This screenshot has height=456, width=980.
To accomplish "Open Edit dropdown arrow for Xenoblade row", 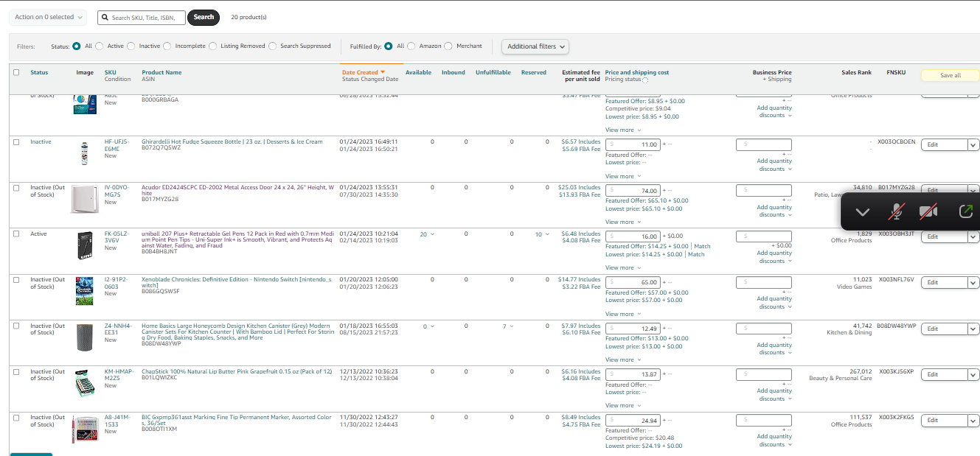I will click(973, 283).
